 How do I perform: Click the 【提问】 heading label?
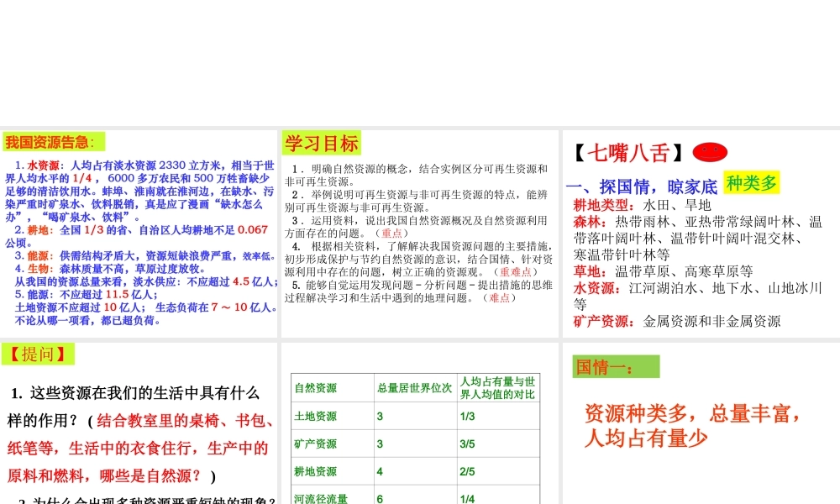coord(38,354)
